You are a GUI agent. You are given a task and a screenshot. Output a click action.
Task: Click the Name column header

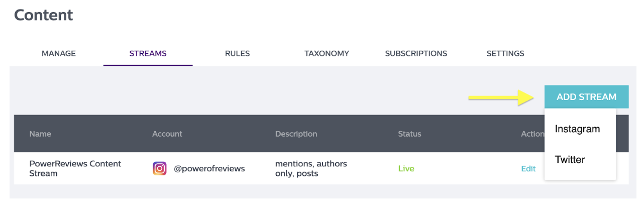[40, 134]
